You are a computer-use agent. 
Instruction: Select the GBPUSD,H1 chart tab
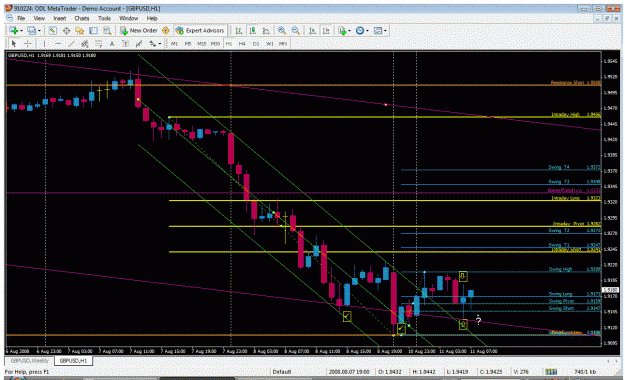coord(73,360)
